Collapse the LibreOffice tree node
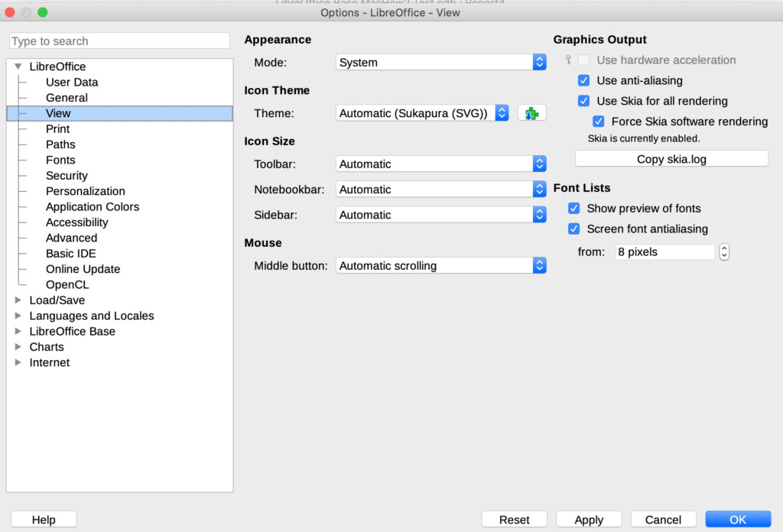The image size is (783, 532). point(18,66)
